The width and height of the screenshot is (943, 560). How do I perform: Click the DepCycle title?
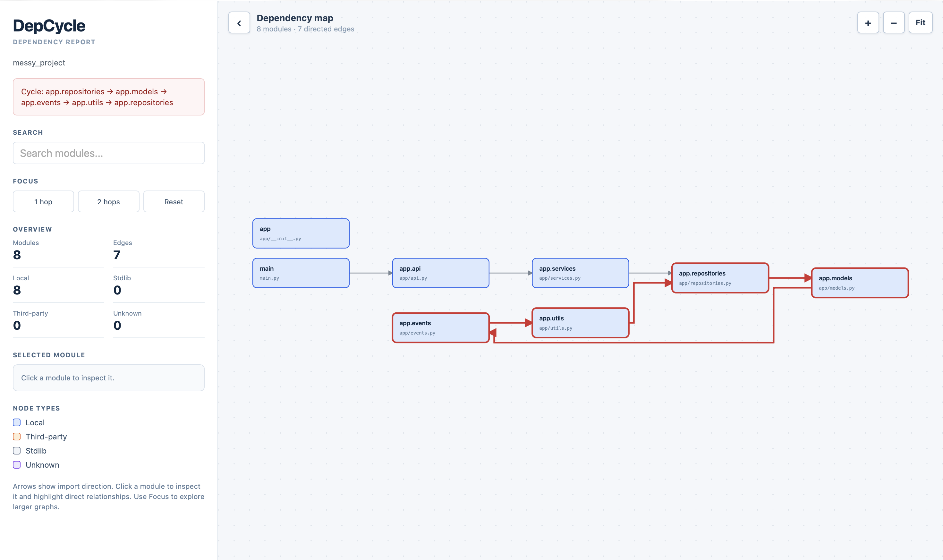pyautogui.click(x=49, y=26)
